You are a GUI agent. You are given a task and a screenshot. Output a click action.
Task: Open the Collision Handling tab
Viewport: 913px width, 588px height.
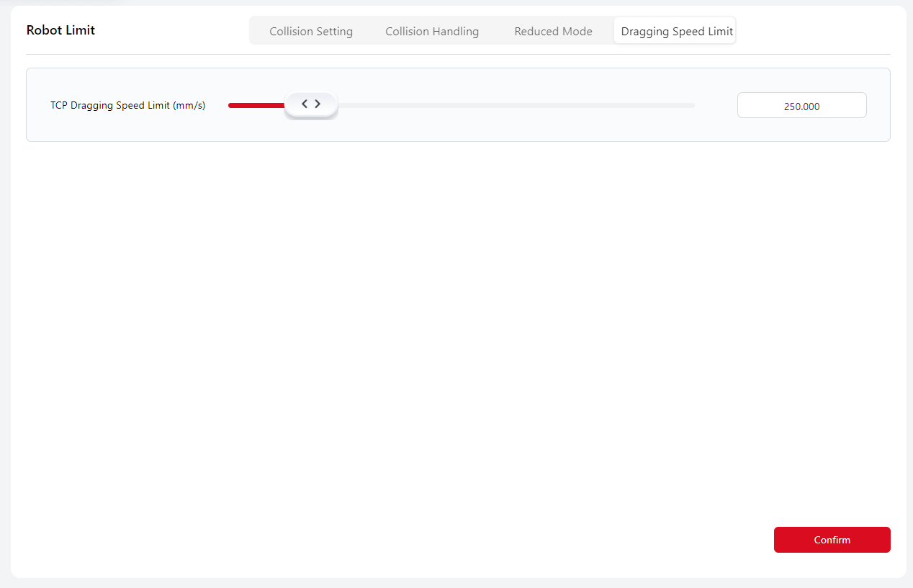(432, 32)
